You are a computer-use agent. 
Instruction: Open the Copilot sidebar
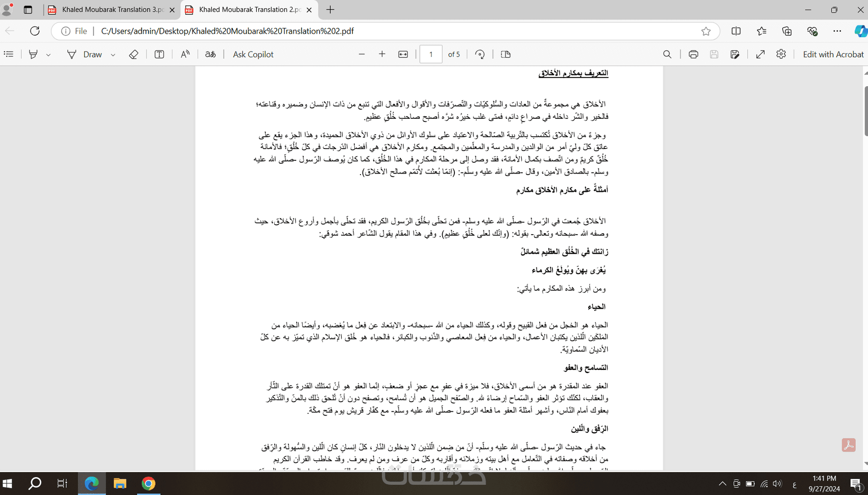(860, 31)
